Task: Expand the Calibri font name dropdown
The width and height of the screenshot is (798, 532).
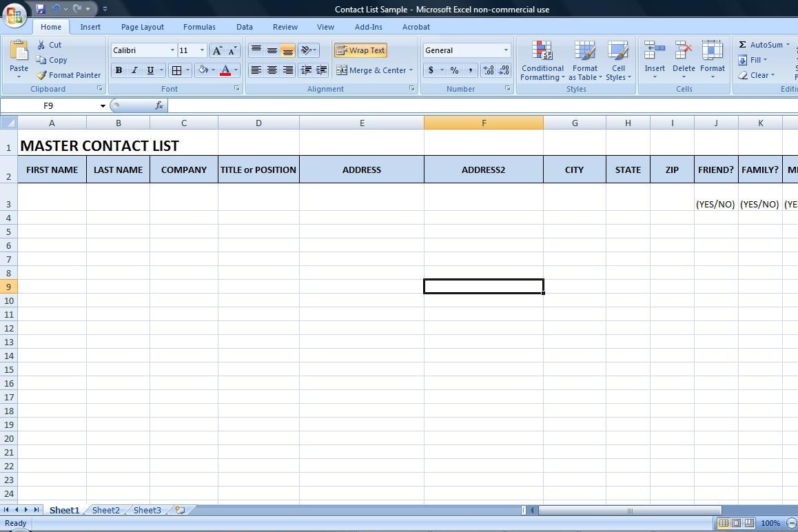Action: [172, 50]
